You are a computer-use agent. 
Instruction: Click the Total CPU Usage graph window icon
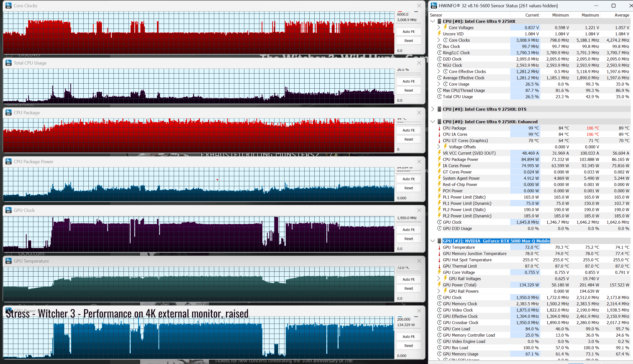click(x=9, y=63)
